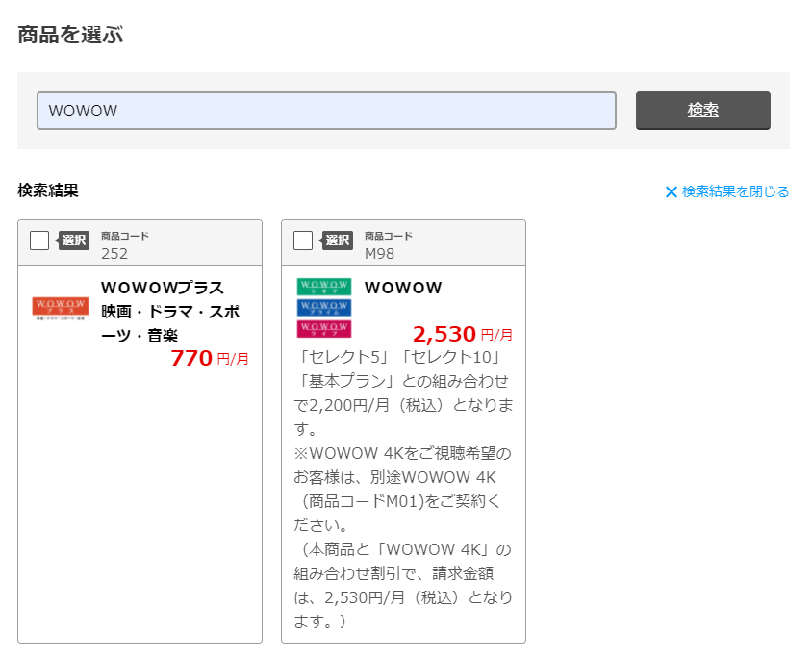Check the box for product code 252
812x659 pixels.
click(39, 241)
